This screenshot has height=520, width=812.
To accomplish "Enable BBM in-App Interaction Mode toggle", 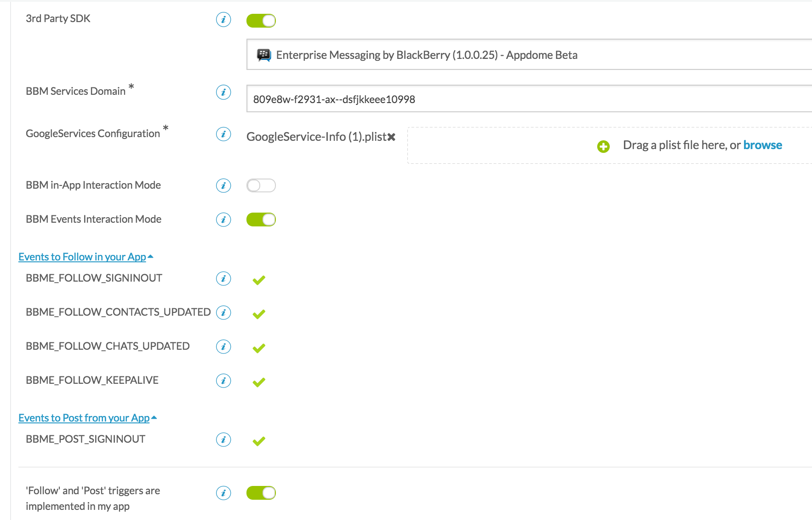I will 261,185.
